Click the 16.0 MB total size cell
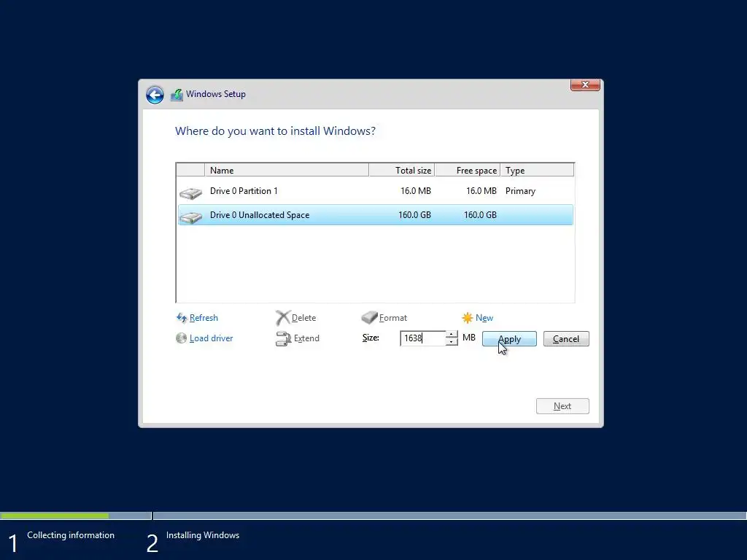747x560 pixels. [415, 191]
